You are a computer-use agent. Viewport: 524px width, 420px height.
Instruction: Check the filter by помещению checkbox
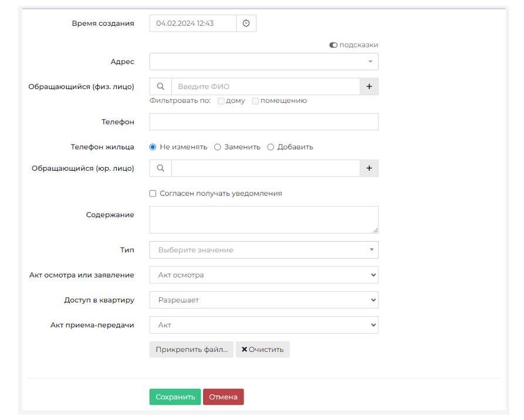coord(255,101)
